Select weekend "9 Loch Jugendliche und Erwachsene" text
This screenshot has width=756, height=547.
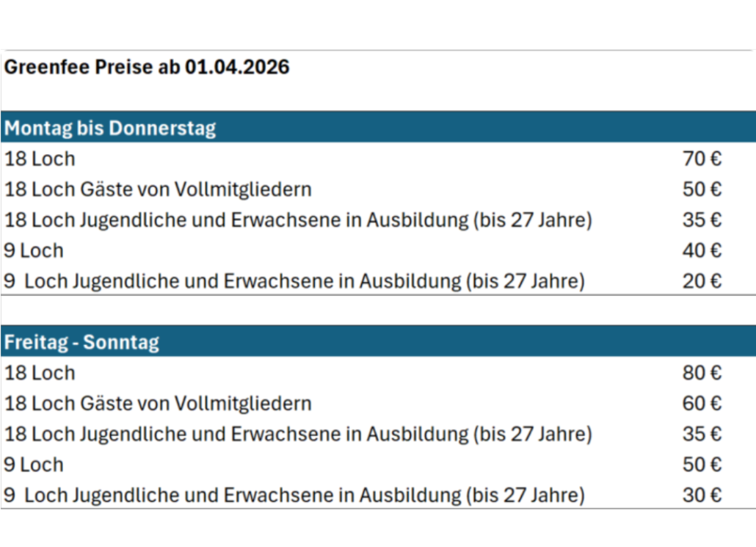[x=294, y=496]
